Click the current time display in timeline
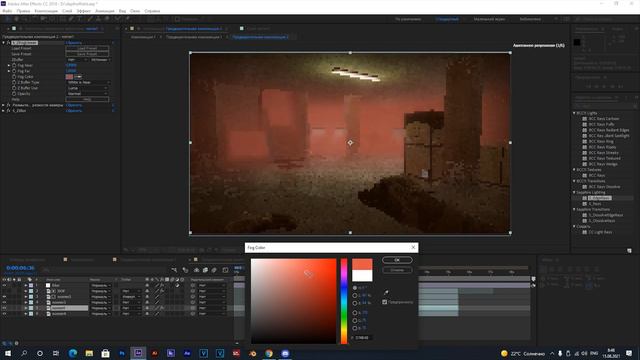The image size is (640, 360). [20, 268]
